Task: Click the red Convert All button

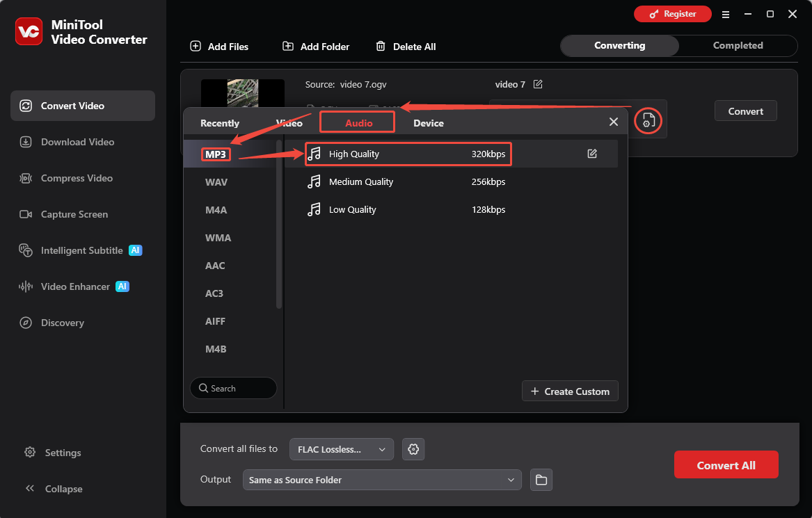Action: [x=726, y=464]
